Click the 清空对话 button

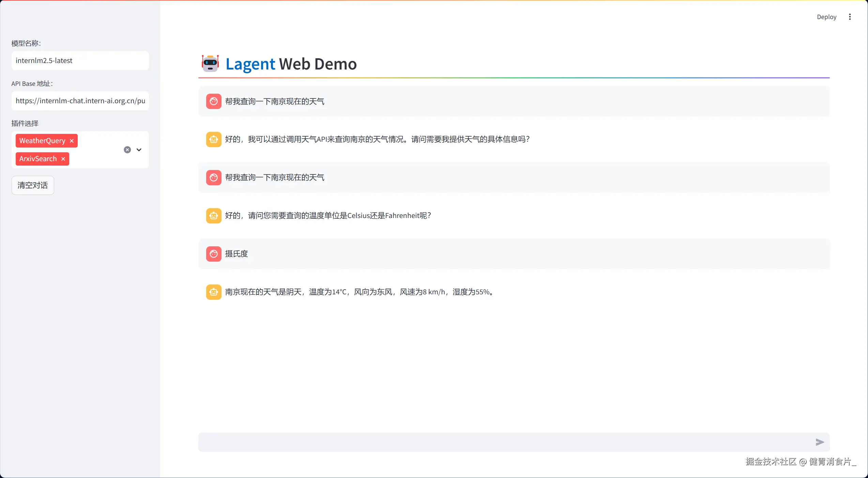[x=33, y=185]
